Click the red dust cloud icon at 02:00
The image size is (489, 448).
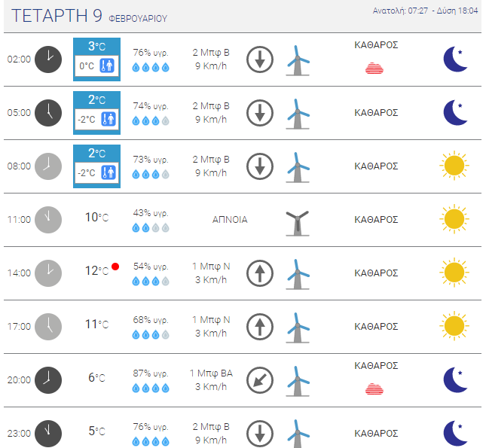point(374,69)
